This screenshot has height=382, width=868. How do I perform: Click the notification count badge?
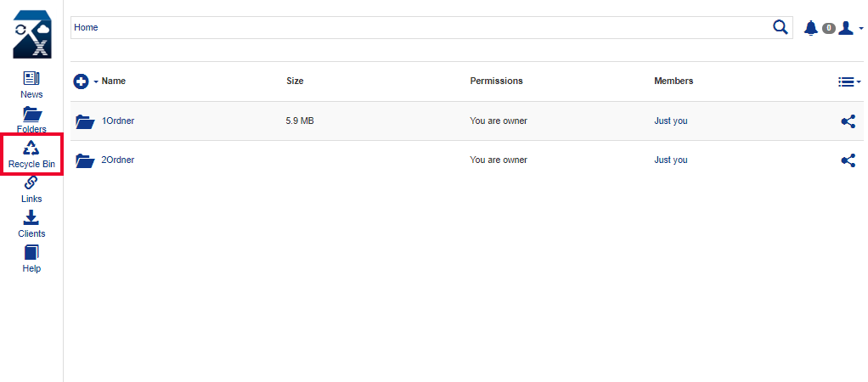click(x=829, y=28)
